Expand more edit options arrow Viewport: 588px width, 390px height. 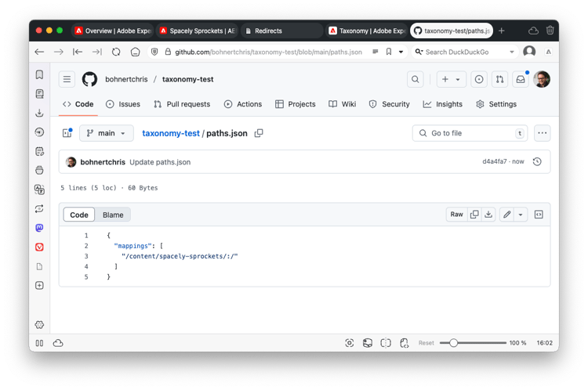pos(521,215)
